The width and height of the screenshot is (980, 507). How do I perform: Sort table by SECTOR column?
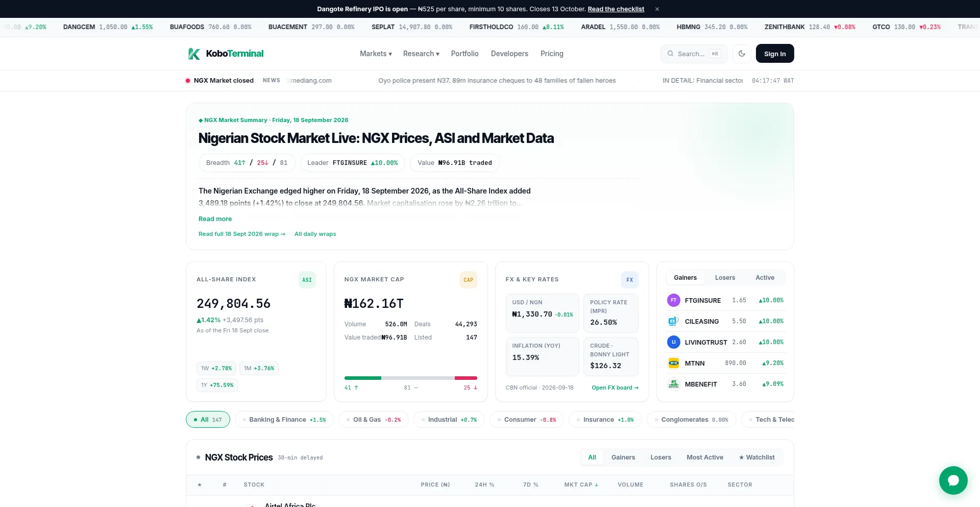point(740,485)
